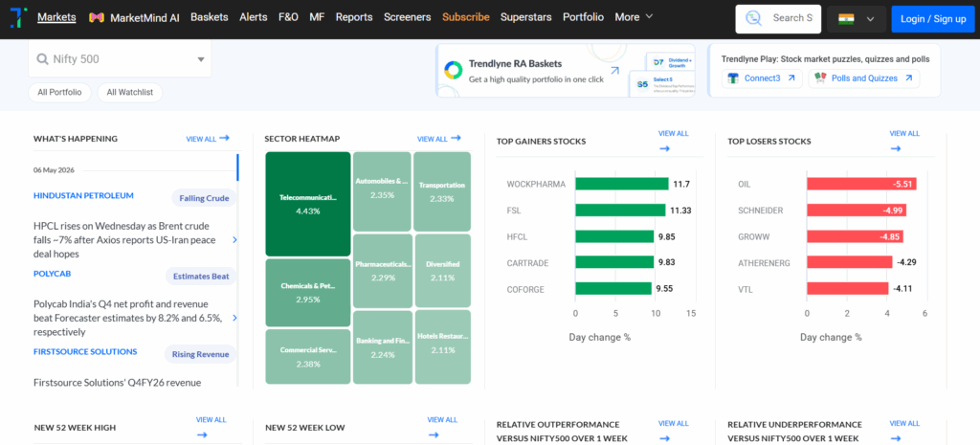Open the MF menu item
The image size is (980, 445).
coord(317,17)
